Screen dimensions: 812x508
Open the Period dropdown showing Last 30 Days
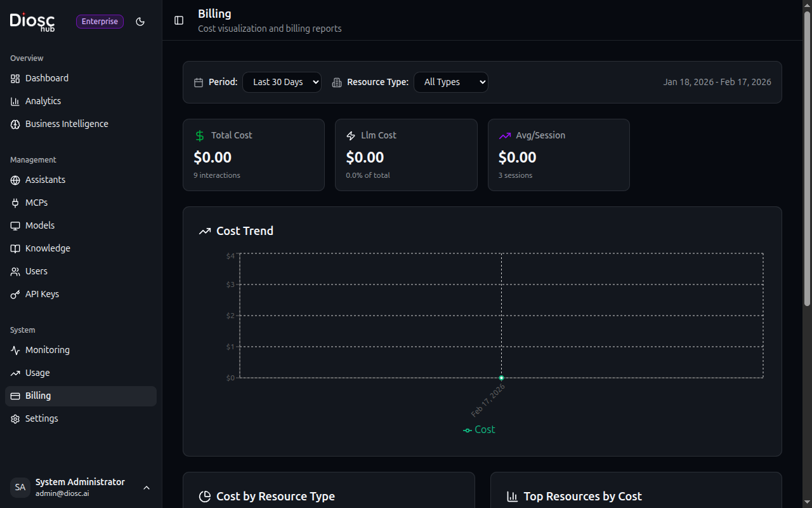pos(282,82)
